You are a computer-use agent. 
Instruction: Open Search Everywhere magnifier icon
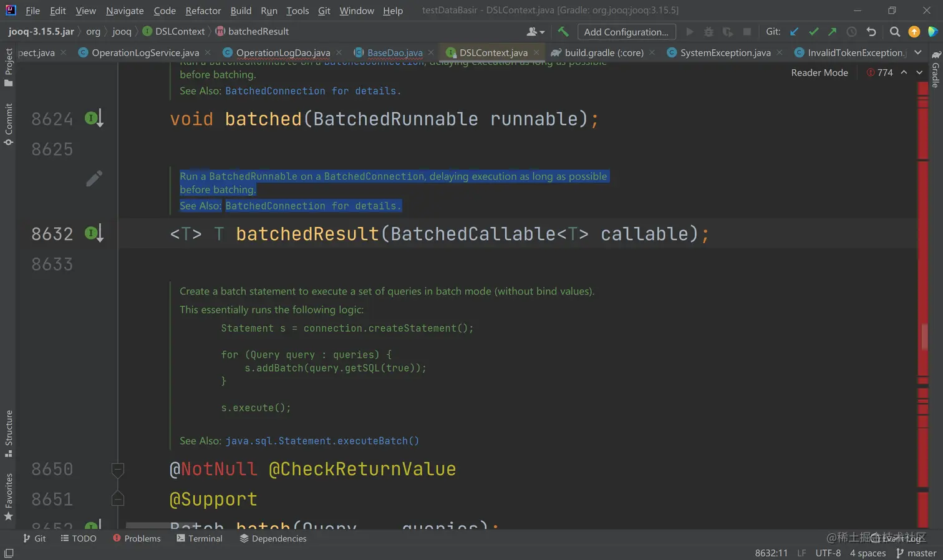point(894,32)
